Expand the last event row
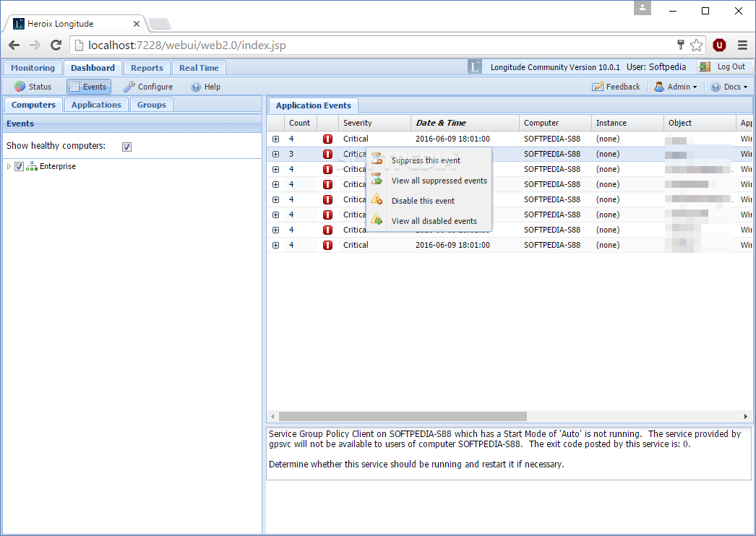The height and width of the screenshot is (536, 756). coord(276,245)
